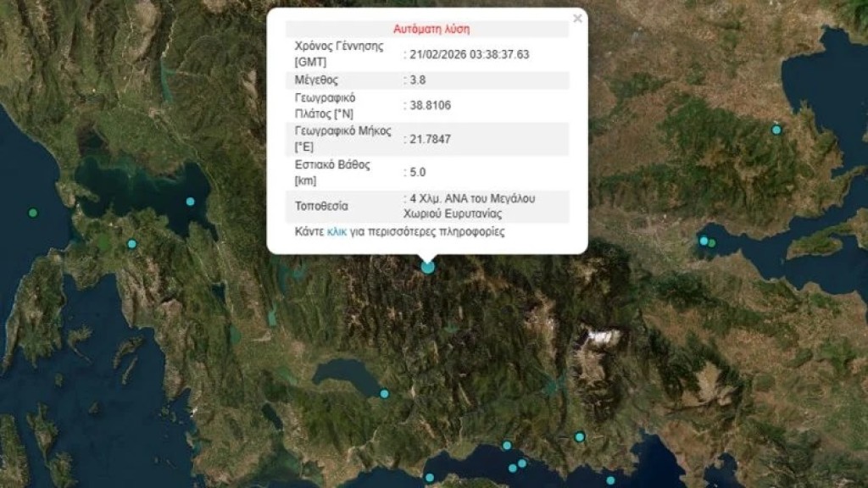
Task: Click the Εστιακό Βάθος depth value 5.0
Action: click(415, 172)
